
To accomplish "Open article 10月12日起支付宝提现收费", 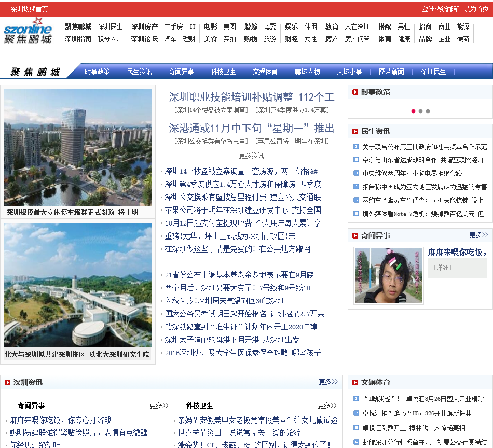I will tap(243, 223).
